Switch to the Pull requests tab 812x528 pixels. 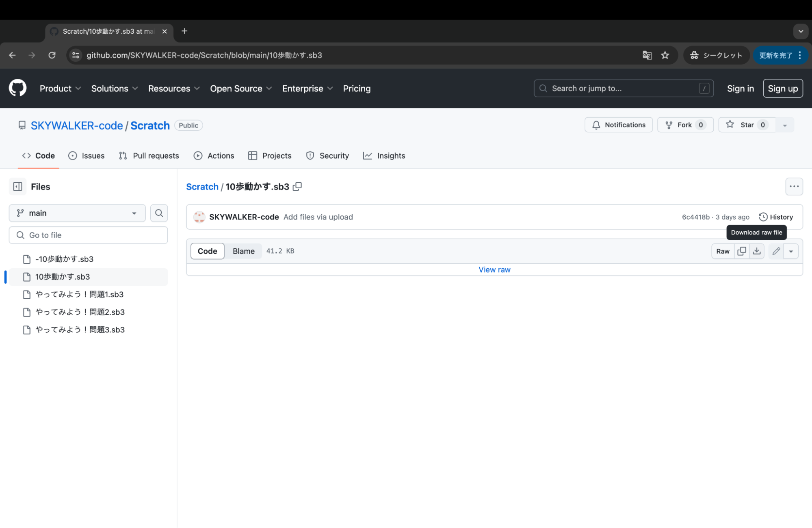tap(149, 155)
